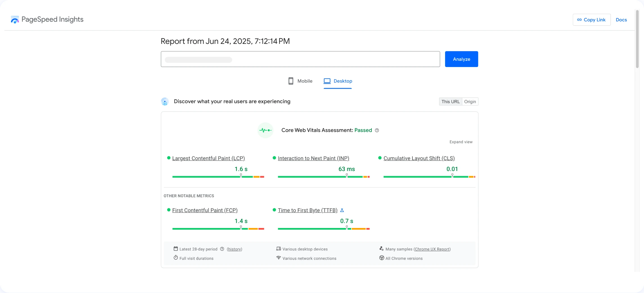644x293 pixels.
Task: Click the PageSpeed Insights logo icon
Action: tap(15, 20)
